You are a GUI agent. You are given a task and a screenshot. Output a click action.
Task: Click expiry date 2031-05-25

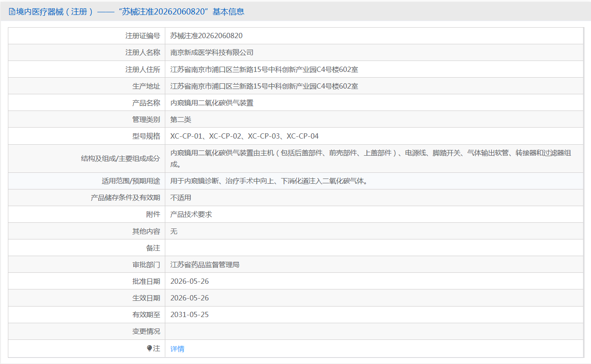(x=189, y=314)
